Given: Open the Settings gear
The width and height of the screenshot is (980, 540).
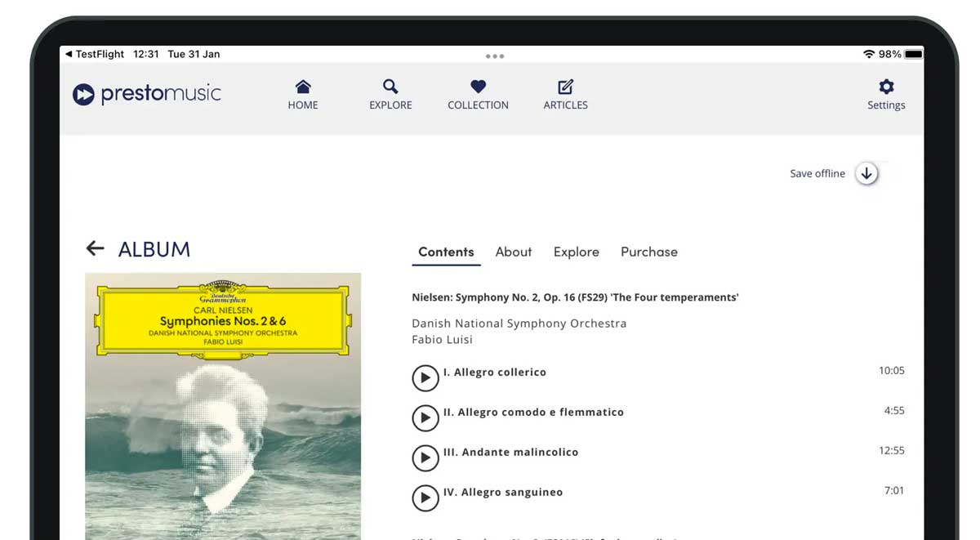Looking at the screenshot, I should coord(886,95).
